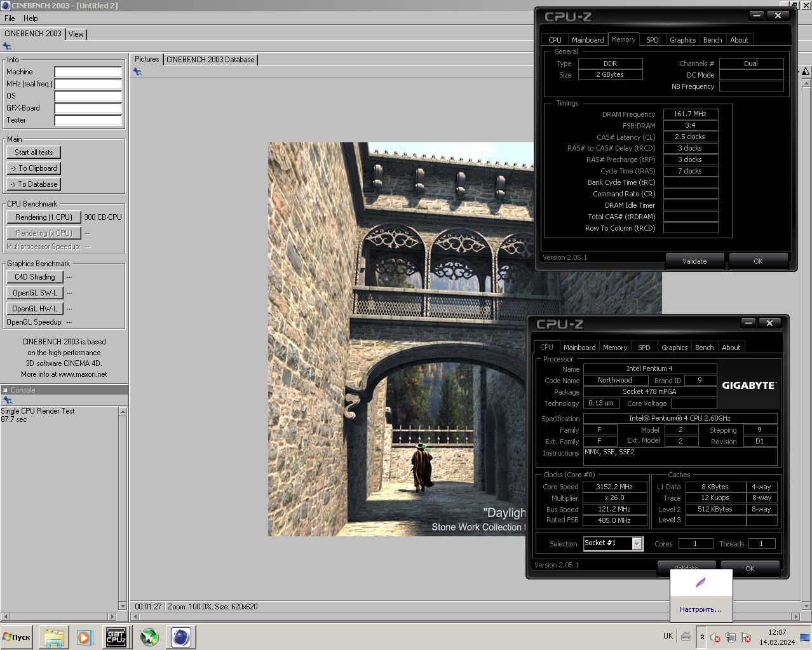The width and height of the screenshot is (812, 650).
Task: Click the pin icon under the Pictures tab
Action: click(x=137, y=72)
